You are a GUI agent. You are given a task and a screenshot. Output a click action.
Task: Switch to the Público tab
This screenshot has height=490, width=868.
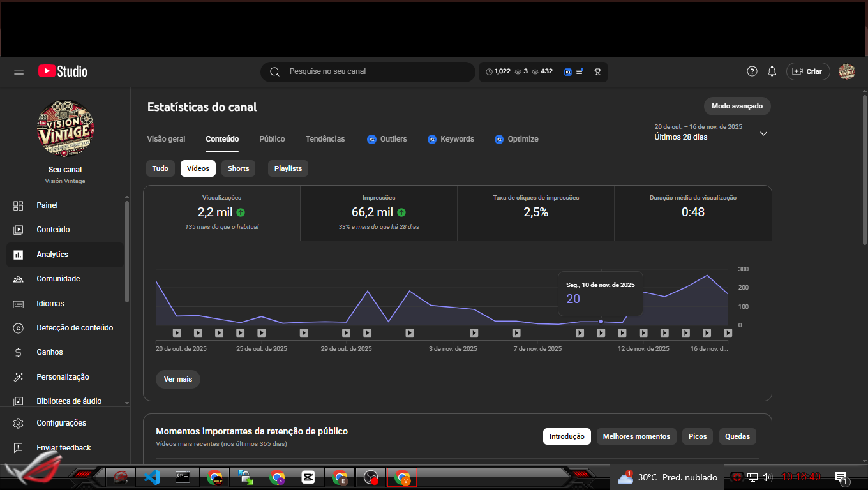(272, 139)
